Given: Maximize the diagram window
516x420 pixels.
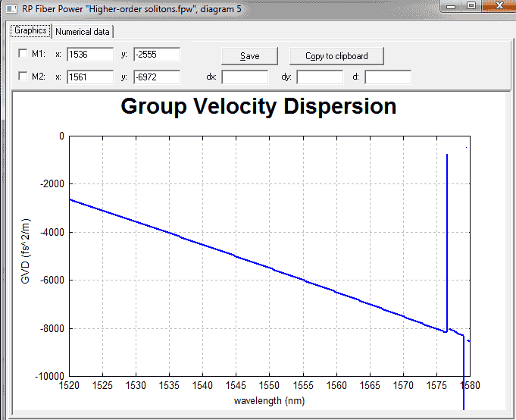Looking at the screenshot, I should click(x=471, y=6).
